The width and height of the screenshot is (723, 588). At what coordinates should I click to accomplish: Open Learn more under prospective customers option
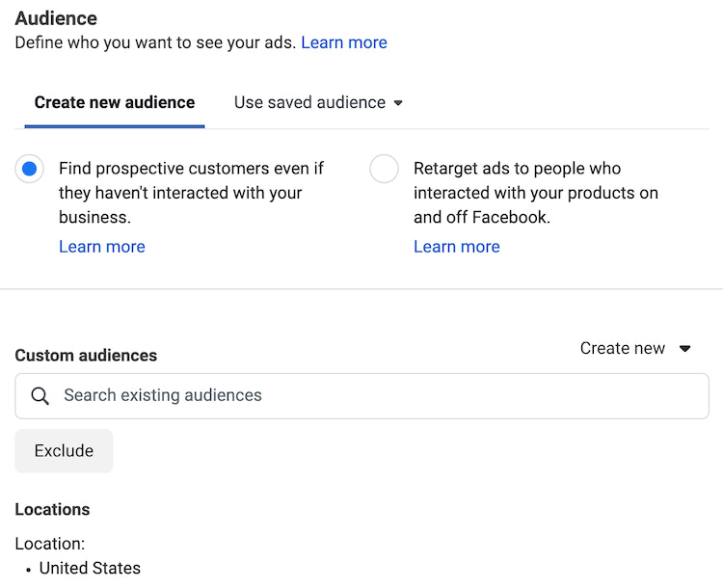point(102,247)
